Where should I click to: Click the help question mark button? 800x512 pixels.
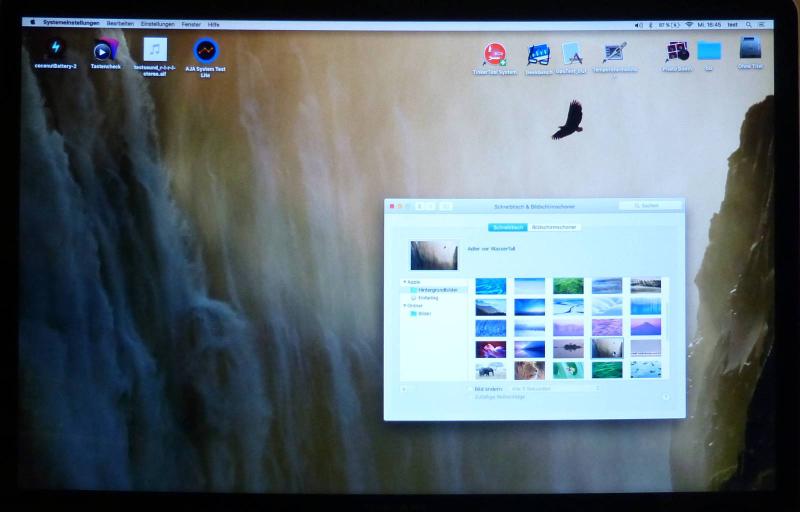coord(665,396)
